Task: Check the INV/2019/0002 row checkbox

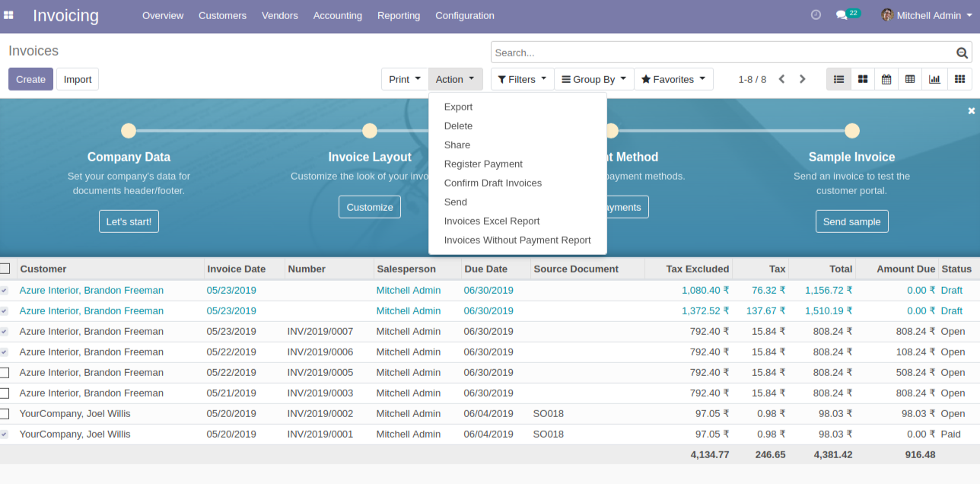Action: pos(5,413)
